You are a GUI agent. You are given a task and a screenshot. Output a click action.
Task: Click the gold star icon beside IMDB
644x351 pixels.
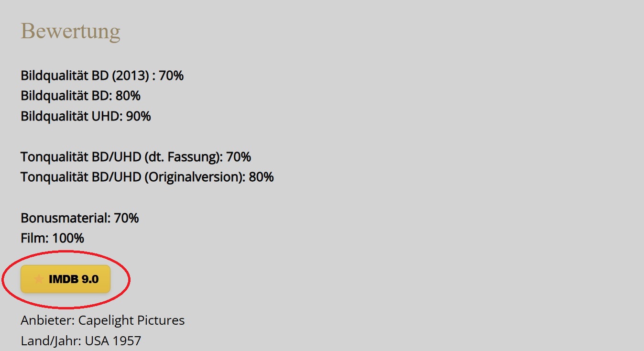pyautogui.click(x=39, y=279)
